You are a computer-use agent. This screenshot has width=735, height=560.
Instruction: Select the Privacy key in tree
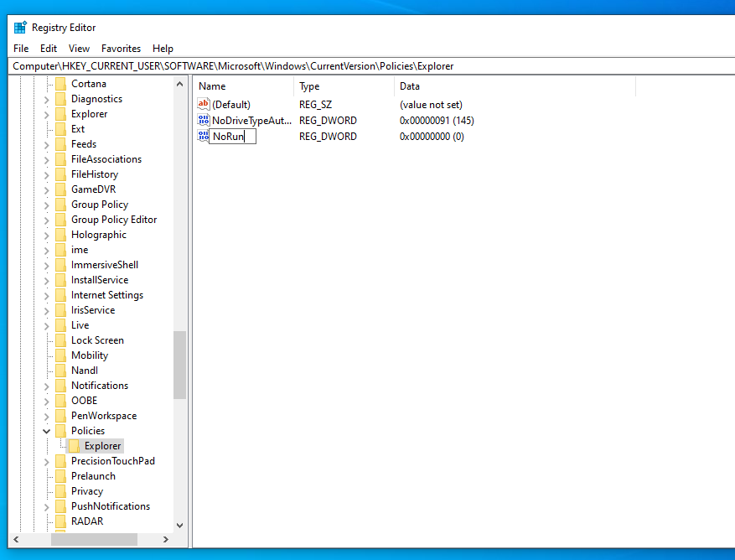point(87,491)
